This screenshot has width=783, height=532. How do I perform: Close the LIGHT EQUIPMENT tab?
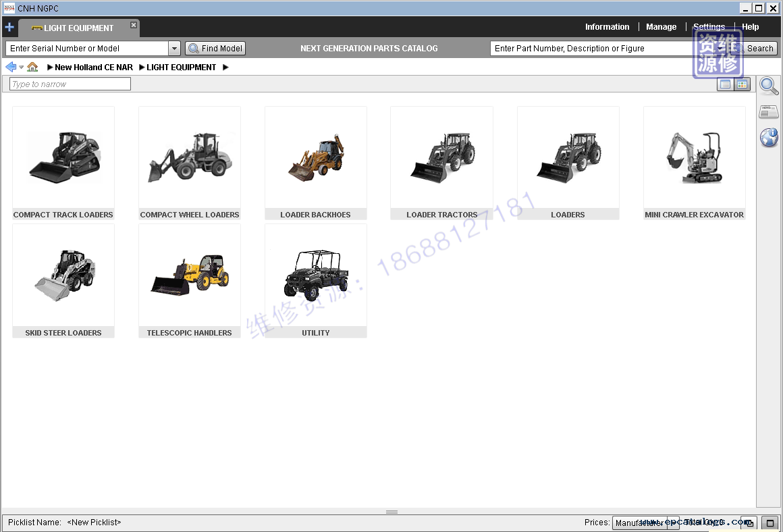(134, 25)
